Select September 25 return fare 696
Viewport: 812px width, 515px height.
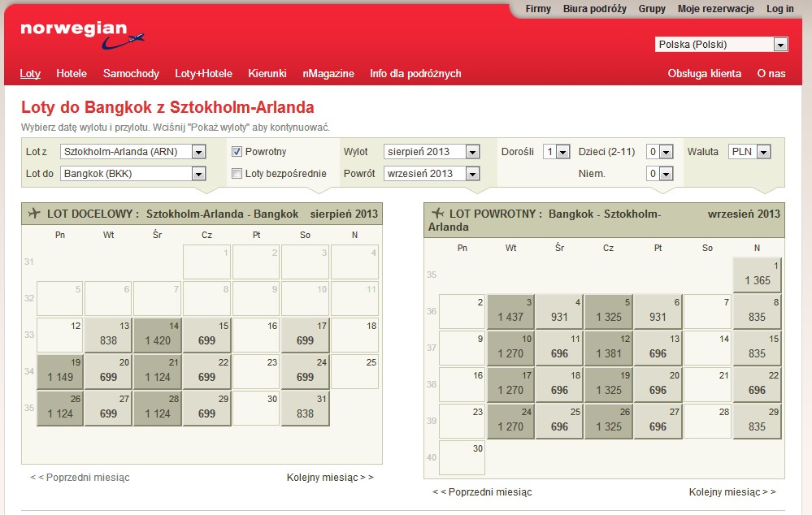[559, 422]
